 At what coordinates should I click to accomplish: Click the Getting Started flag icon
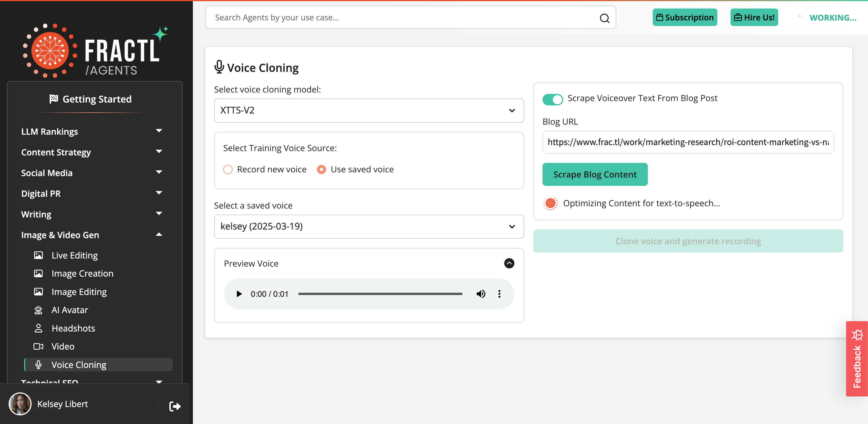(x=54, y=99)
